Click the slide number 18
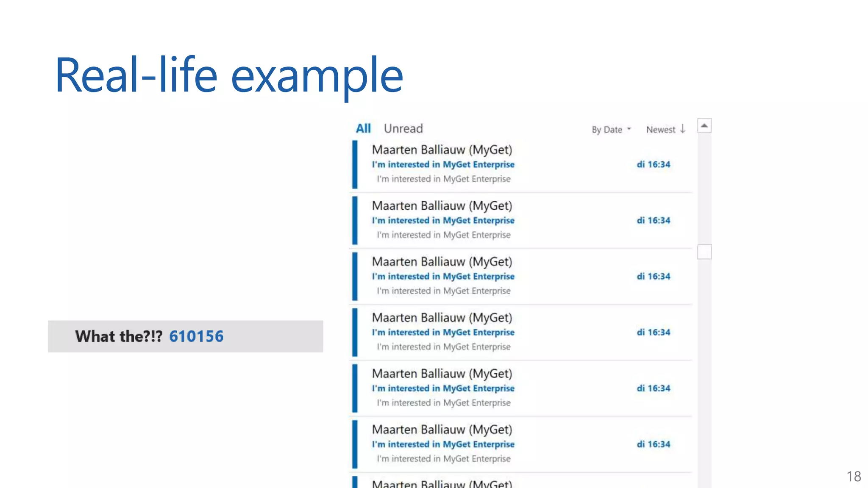Screen dimensions: 868x488 tap(854, 476)
